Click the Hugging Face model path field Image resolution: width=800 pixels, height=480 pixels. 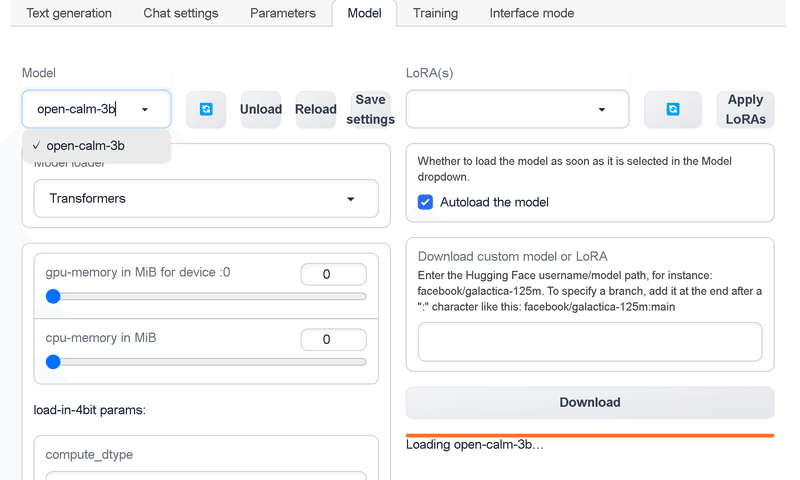coord(590,342)
